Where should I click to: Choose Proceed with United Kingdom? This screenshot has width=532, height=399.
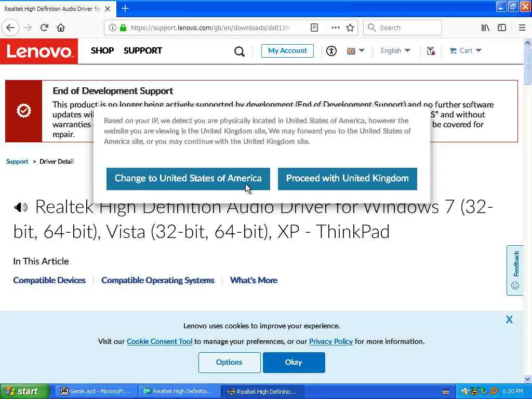tap(348, 179)
